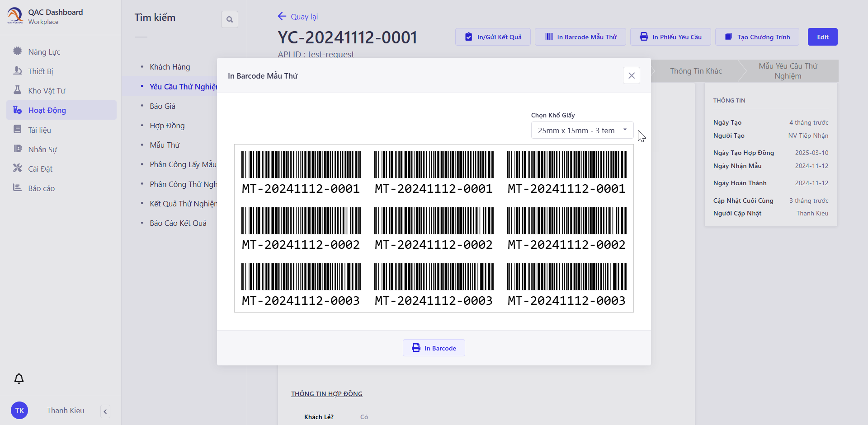Click In Barcode Mẫu Thử dialog title

(263, 76)
